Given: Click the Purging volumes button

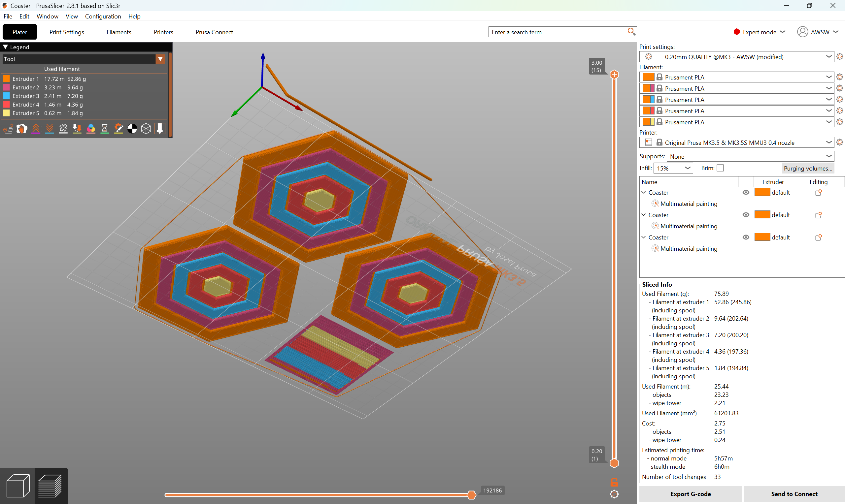Looking at the screenshot, I should click(x=808, y=168).
